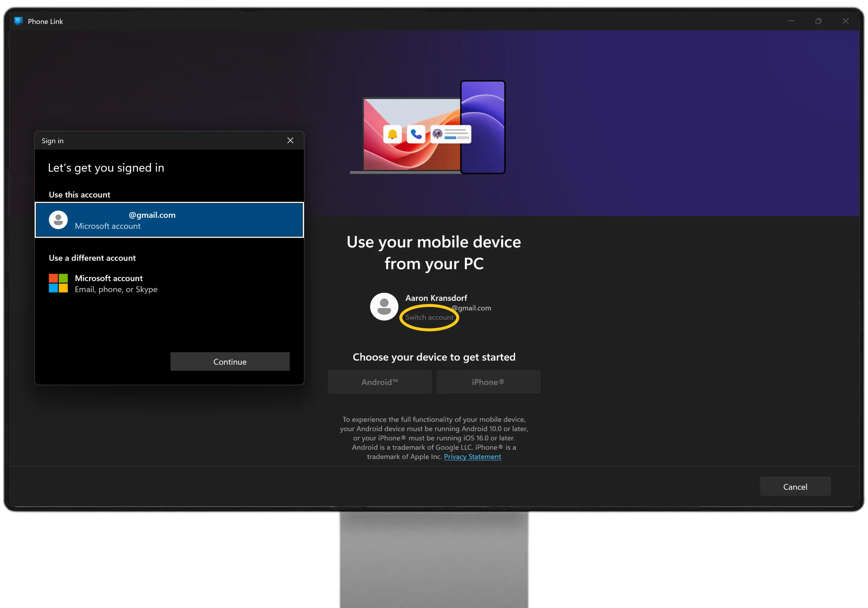This screenshot has width=868, height=608.
Task: Click the Cancel button
Action: (x=795, y=486)
